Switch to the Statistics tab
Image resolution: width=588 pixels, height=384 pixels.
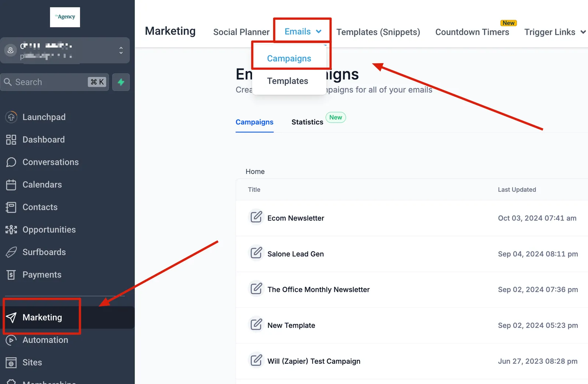pos(307,122)
